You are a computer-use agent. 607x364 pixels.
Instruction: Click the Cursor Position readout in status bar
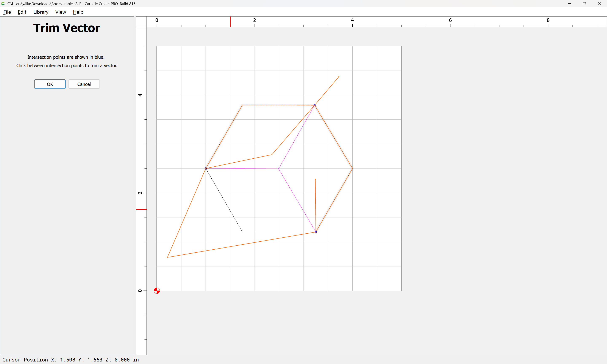(71, 360)
